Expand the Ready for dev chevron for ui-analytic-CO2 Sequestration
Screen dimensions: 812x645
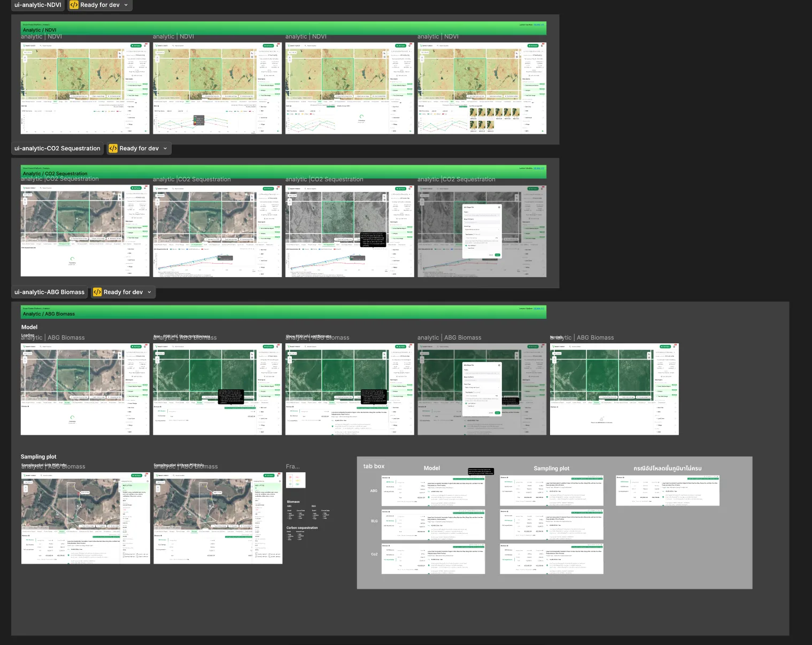pos(165,148)
